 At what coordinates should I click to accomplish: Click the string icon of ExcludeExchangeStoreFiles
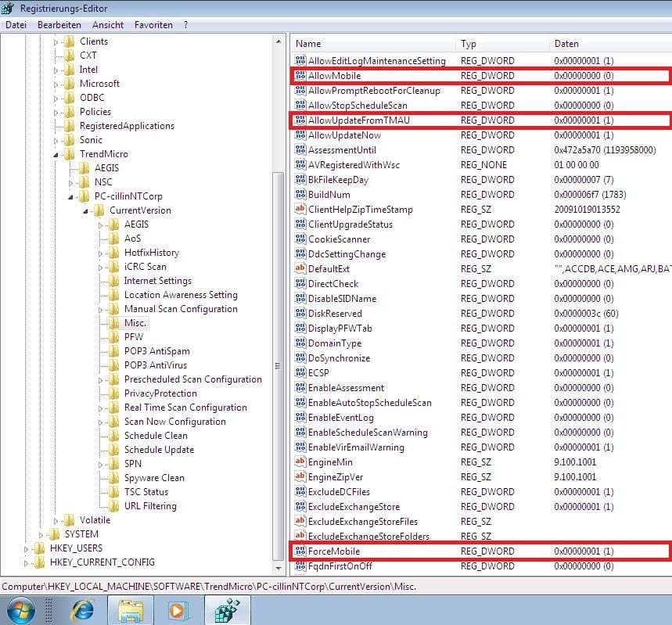[x=300, y=521]
